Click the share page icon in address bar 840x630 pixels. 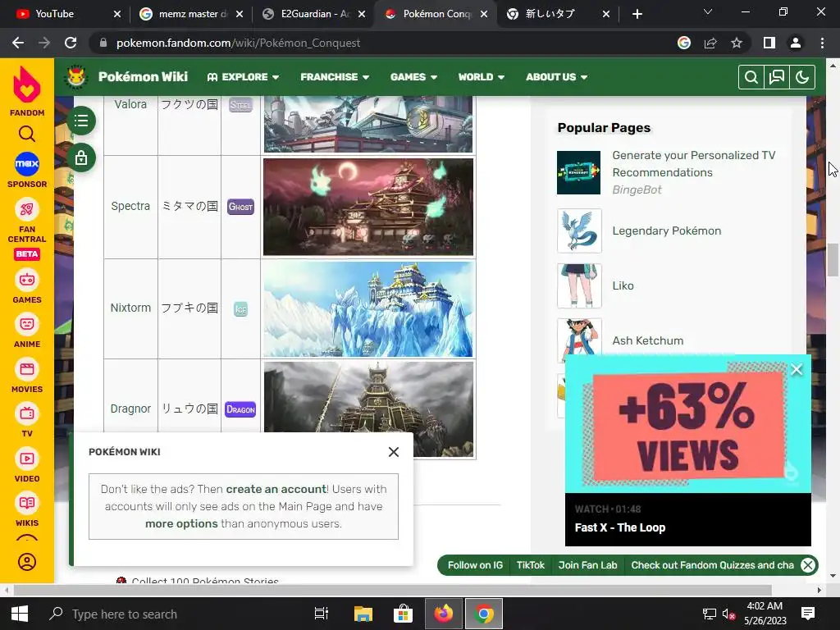click(710, 43)
